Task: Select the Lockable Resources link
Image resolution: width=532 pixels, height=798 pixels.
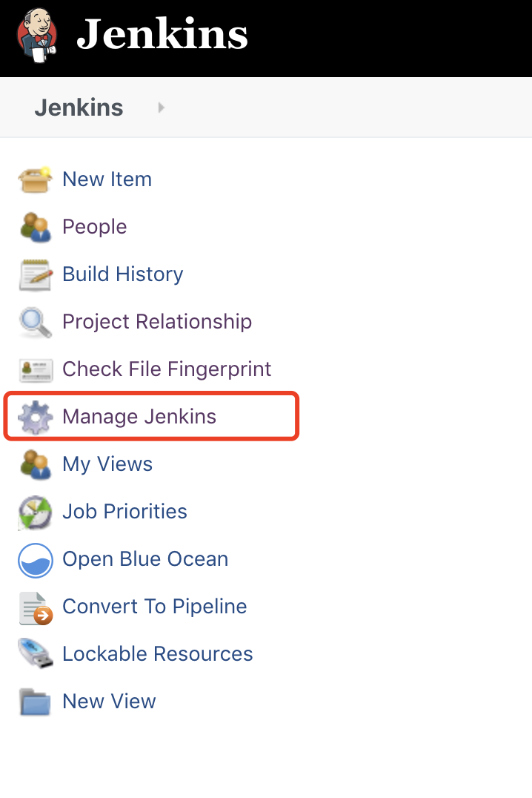Action: [158, 654]
